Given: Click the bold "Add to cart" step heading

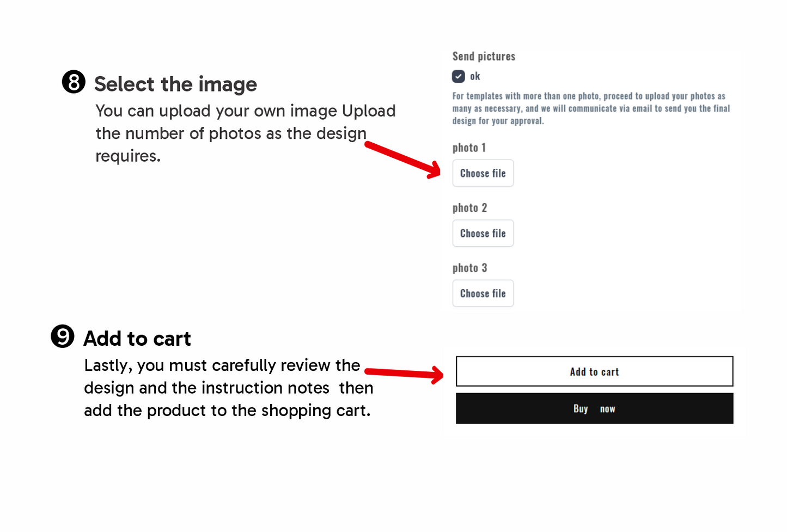Looking at the screenshot, I should [x=137, y=339].
